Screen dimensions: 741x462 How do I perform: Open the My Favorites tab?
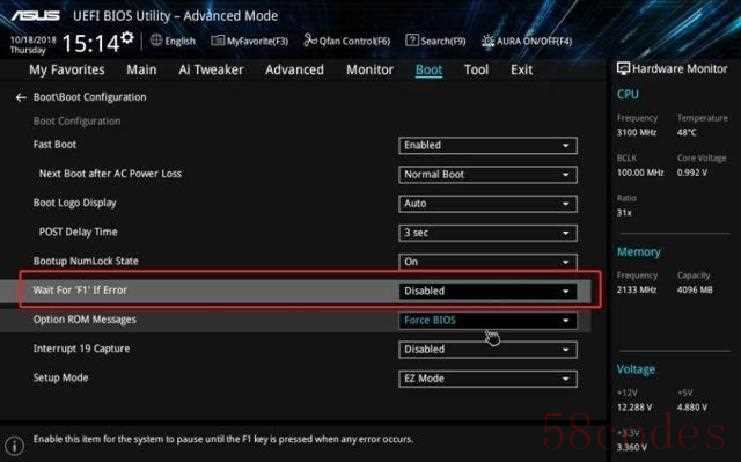(x=67, y=70)
